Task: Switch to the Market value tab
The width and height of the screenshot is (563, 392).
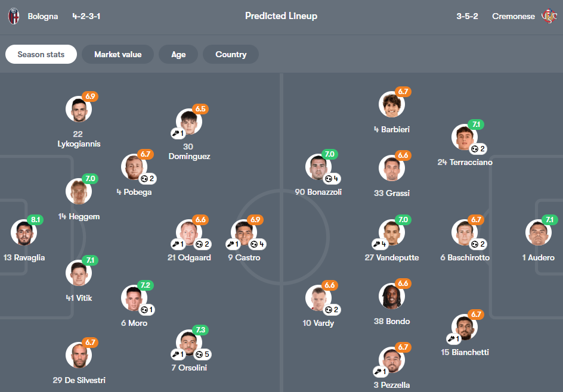Action: 118,54
